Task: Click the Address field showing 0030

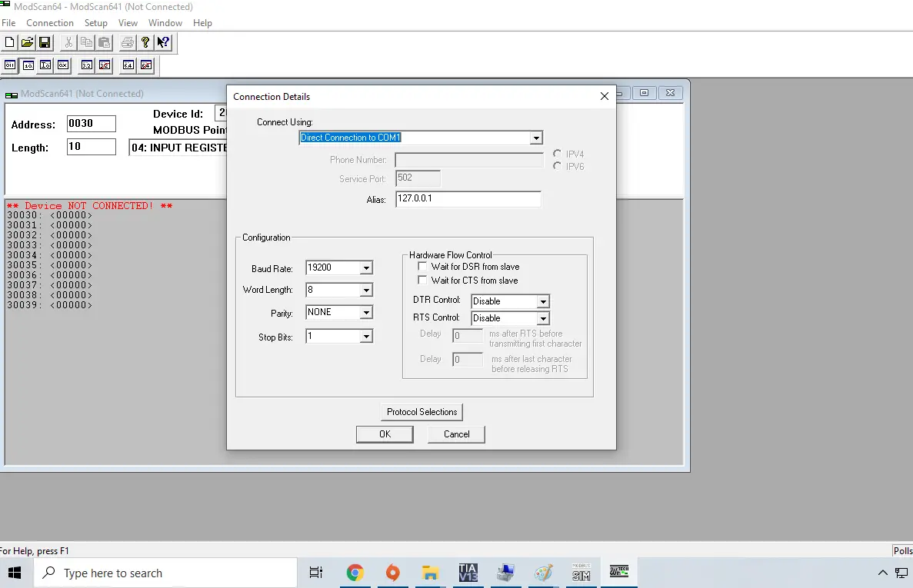Action: tap(92, 123)
